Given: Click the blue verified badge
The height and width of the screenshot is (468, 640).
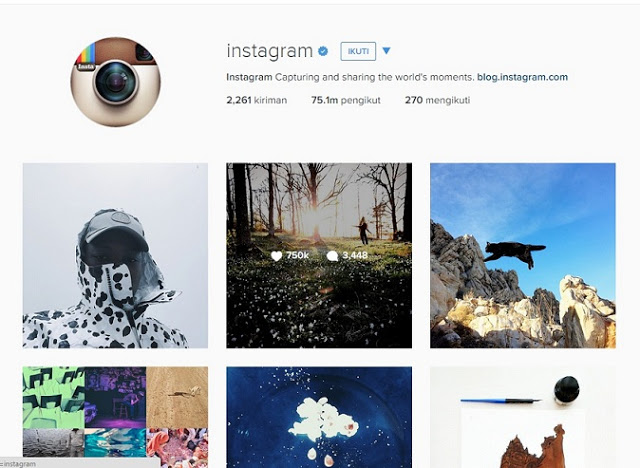Looking at the screenshot, I should point(323,51).
